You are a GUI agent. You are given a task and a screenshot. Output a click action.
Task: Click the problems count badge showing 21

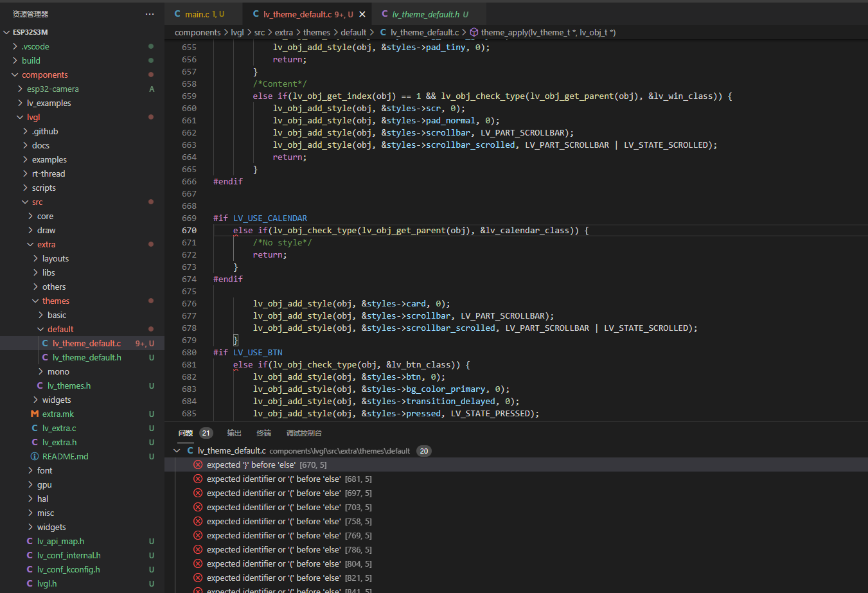click(206, 432)
